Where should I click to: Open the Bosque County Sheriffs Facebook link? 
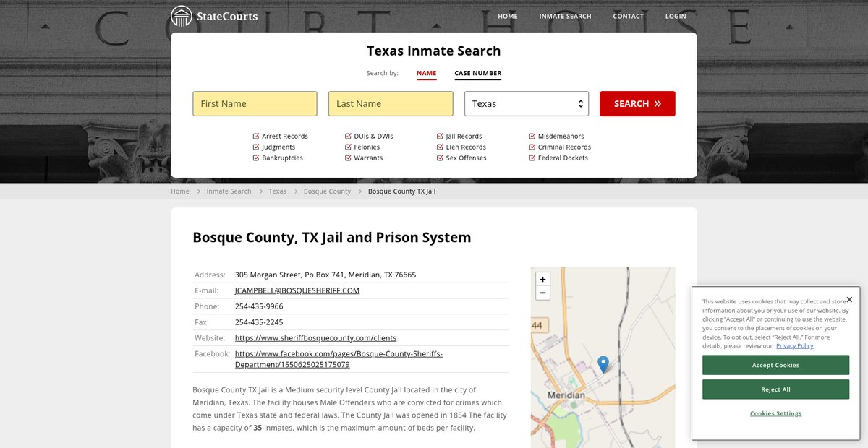pos(339,359)
